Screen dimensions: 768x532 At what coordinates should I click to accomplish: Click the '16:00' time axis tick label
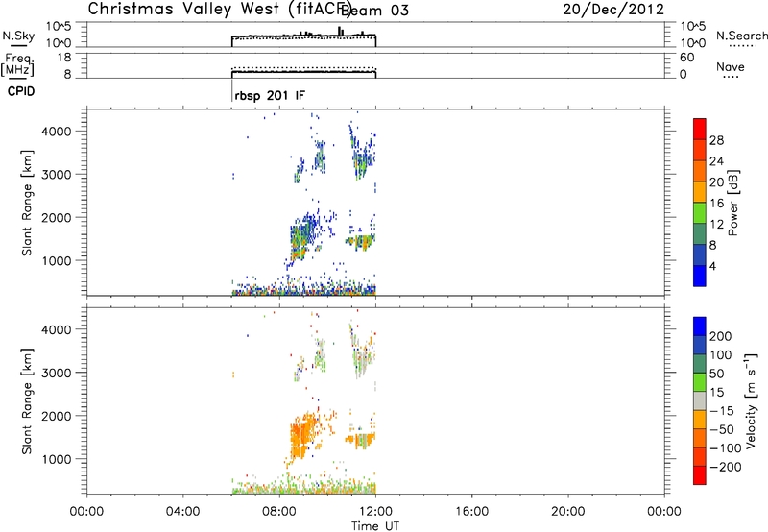point(471,512)
